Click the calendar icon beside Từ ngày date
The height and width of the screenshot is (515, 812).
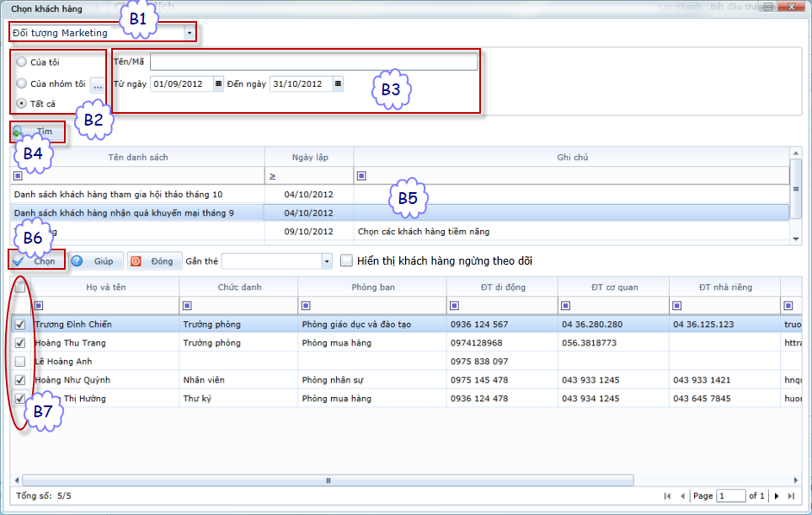coord(219,84)
